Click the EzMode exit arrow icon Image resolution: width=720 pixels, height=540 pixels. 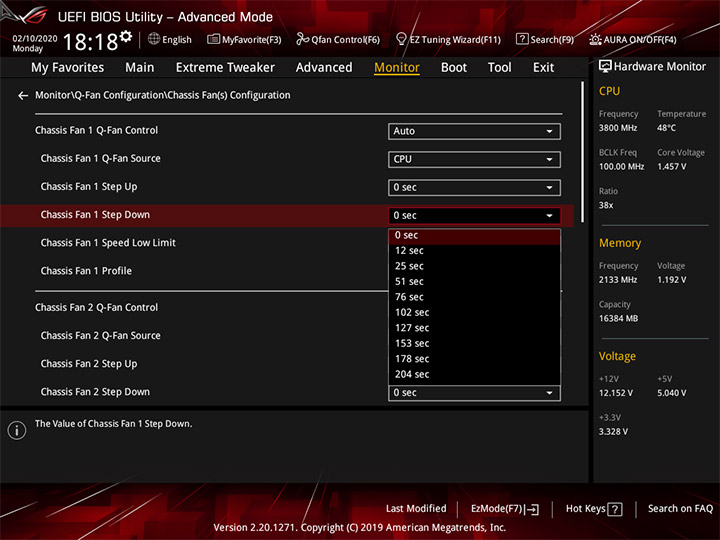[532, 509]
